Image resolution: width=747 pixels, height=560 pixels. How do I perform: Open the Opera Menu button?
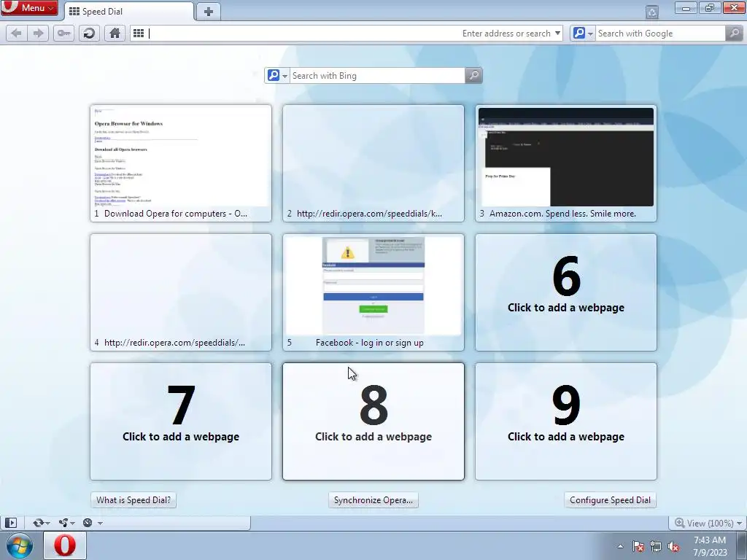tap(29, 7)
